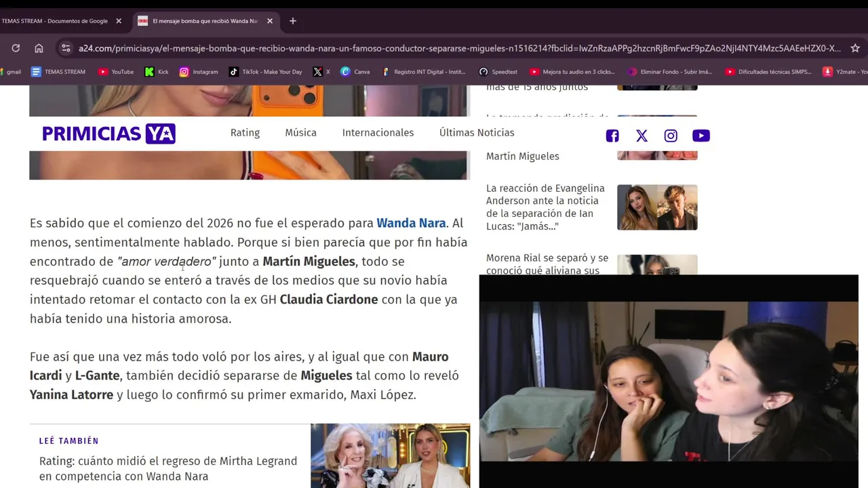Open the X bookmark in bookmarks bar
This screenshot has width=868, height=488.
(321, 72)
